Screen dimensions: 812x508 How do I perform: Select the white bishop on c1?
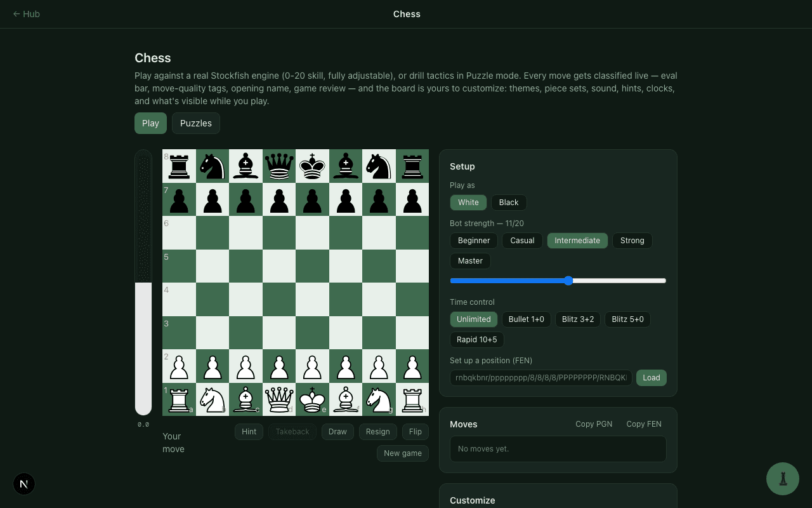246,399
